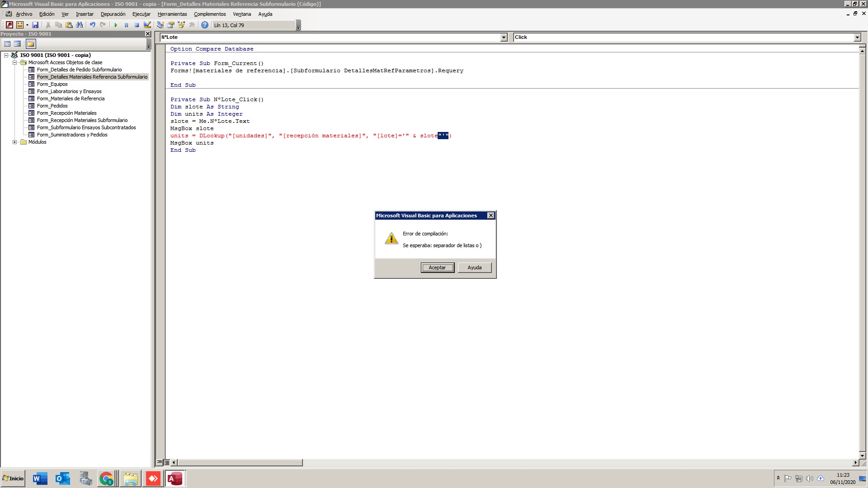Click the Break pause icon
Image resolution: width=868 pixels, height=488 pixels.
click(126, 25)
